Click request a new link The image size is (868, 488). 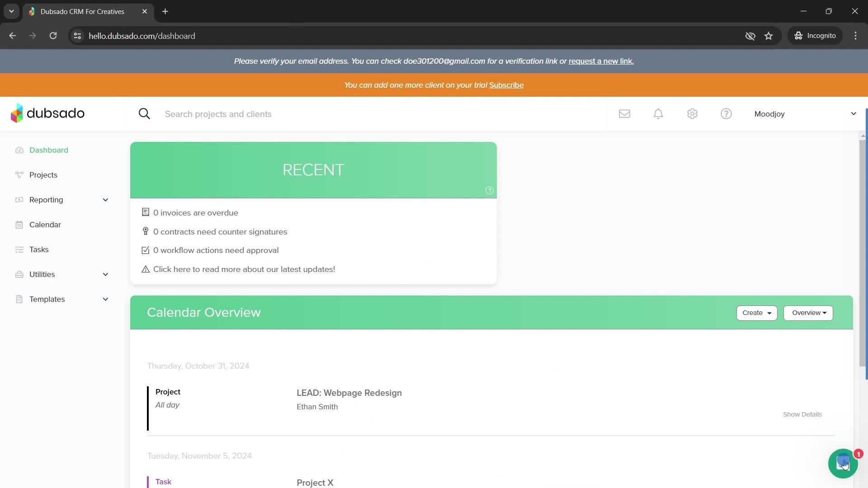pyautogui.click(x=601, y=61)
